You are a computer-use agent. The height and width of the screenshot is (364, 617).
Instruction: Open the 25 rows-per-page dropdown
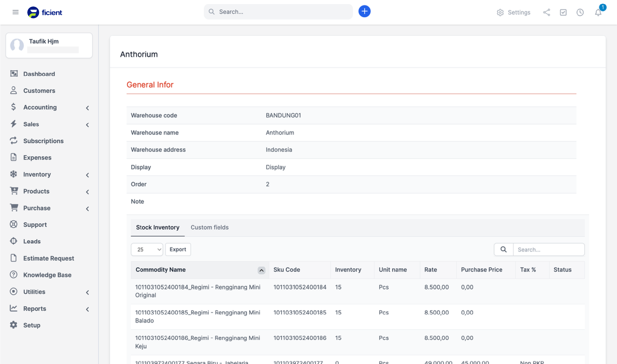[147, 249]
